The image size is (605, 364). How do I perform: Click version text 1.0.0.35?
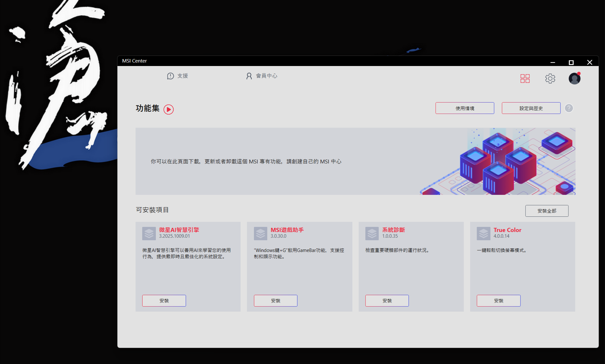pos(390,236)
